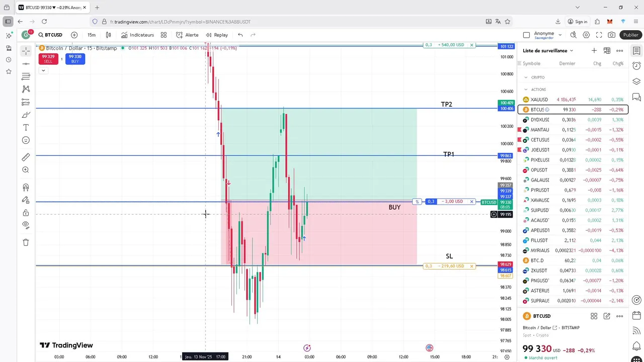
Task: Open the emoji icons tool
Action: (x=26, y=140)
